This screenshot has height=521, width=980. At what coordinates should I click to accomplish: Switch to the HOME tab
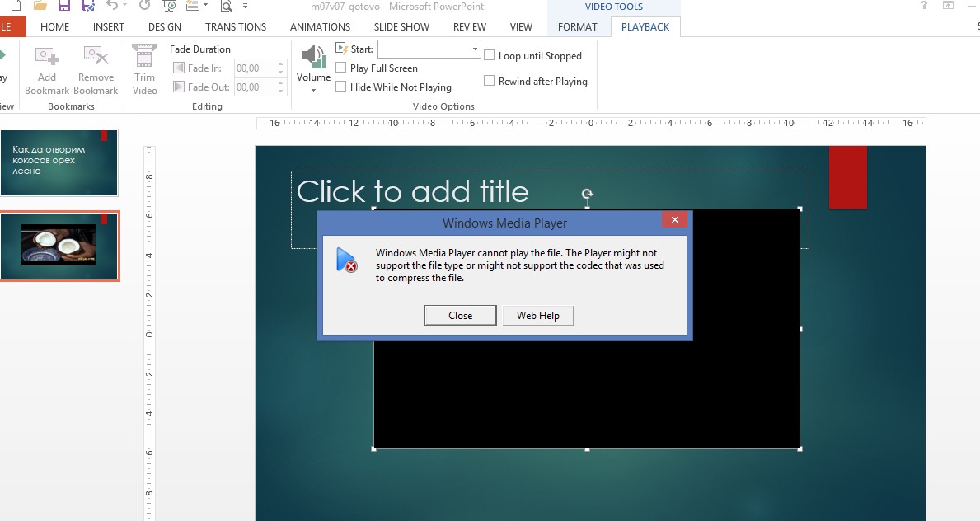[x=55, y=27]
